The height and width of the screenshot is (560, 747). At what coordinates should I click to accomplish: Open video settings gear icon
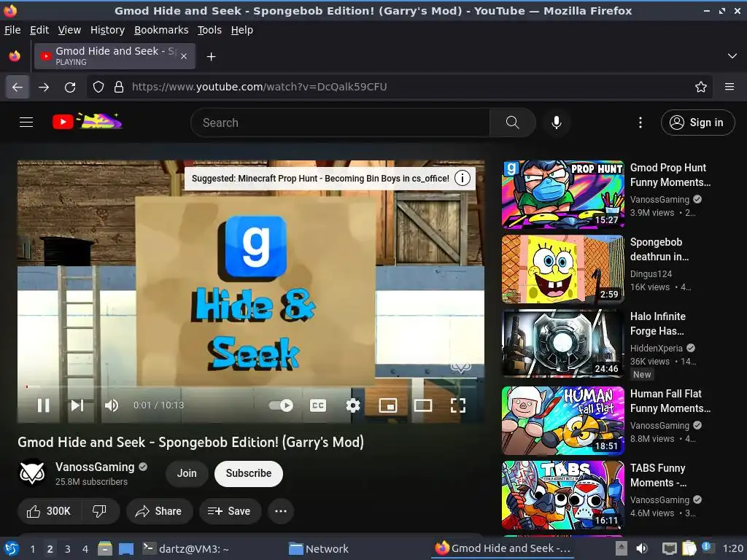coord(353,405)
